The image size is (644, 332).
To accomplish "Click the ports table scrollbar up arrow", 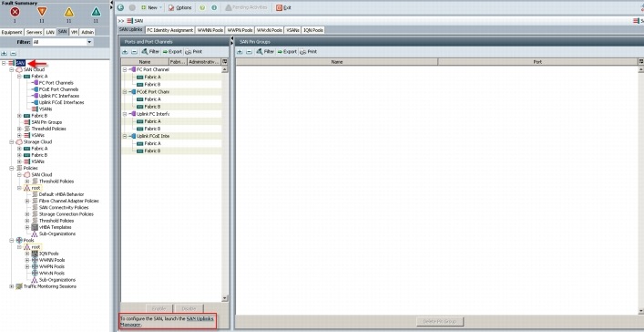I will pyautogui.click(x=225, y=69).
